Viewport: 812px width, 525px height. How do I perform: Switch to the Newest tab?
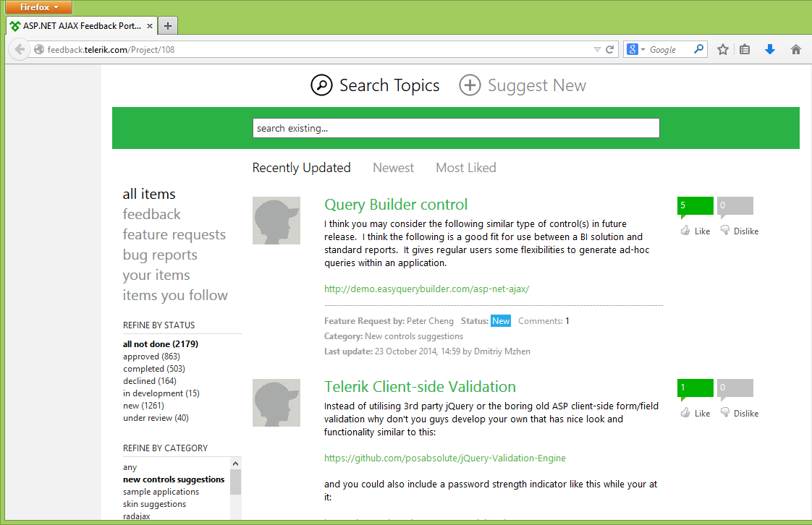[393, 168]
